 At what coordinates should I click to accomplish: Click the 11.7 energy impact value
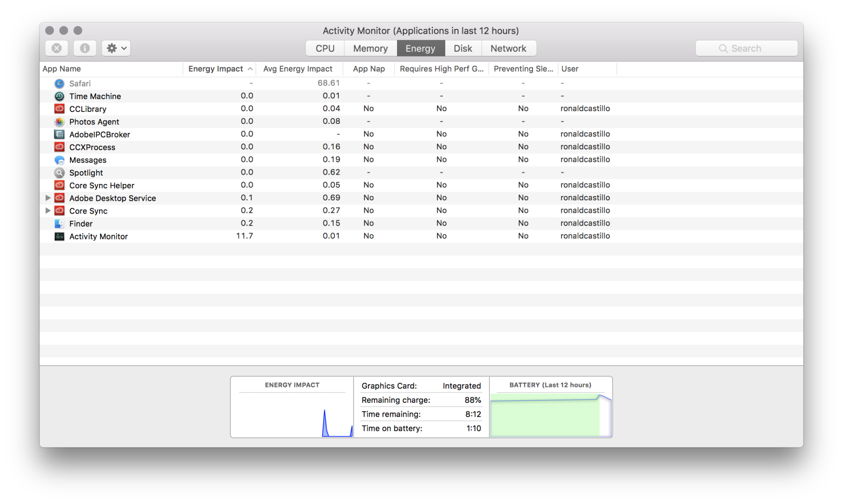[245, 236]
